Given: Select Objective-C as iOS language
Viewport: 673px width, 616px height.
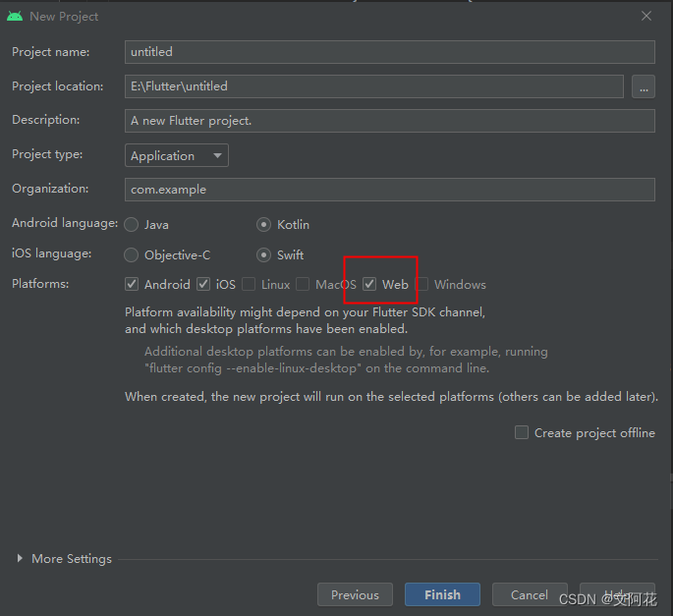Looking at the screenshot, I should tap(132, 255).
